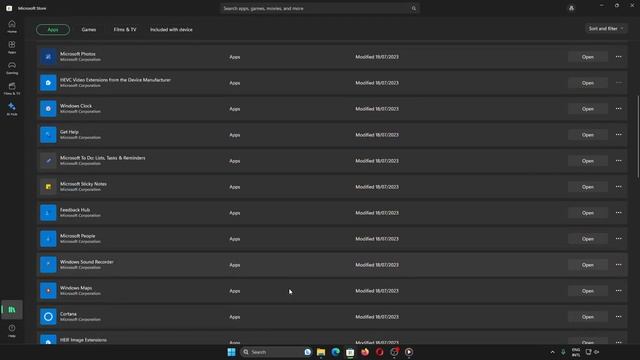640x360 pixels.
Task: Click Open for Microsoft People
Action: (x=588, y=239)
